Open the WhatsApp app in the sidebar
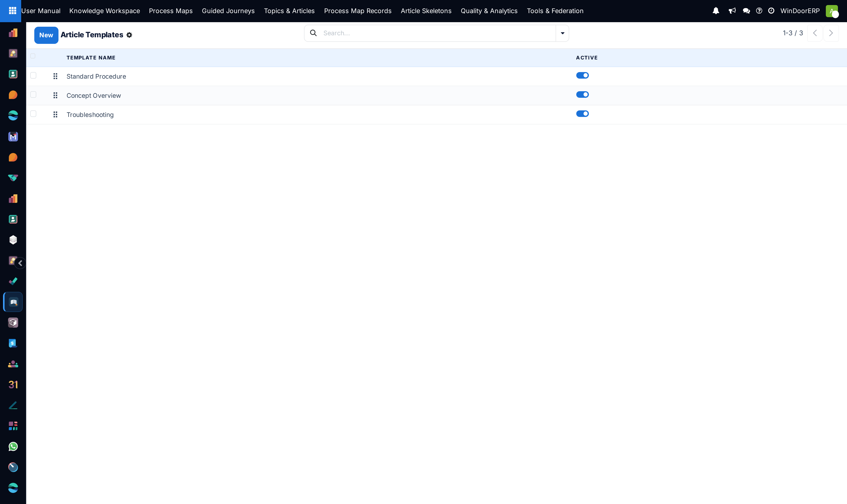This screenshot has height=504, width=847. tap(13, 447)
